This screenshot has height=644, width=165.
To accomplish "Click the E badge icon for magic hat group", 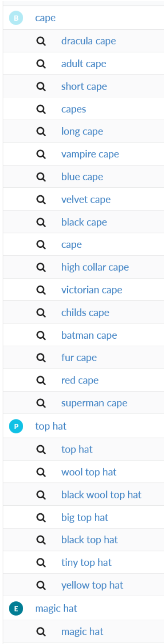I will pos(16,609).
